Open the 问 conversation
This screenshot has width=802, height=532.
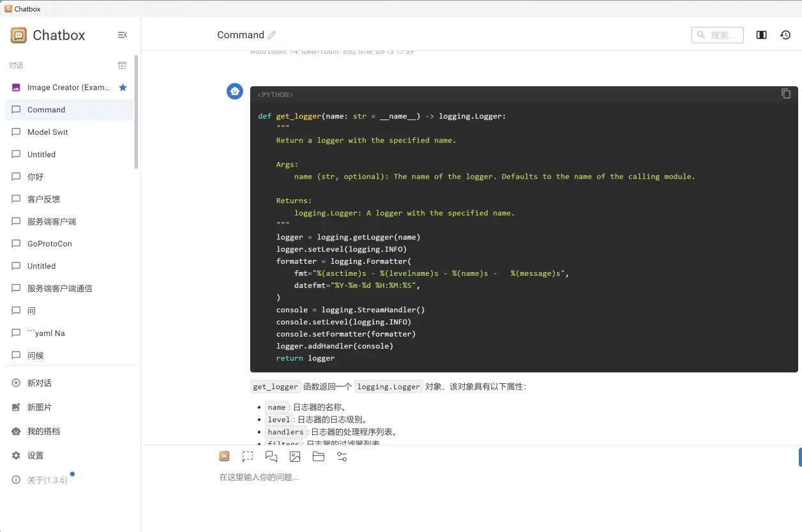pos(70,311)
